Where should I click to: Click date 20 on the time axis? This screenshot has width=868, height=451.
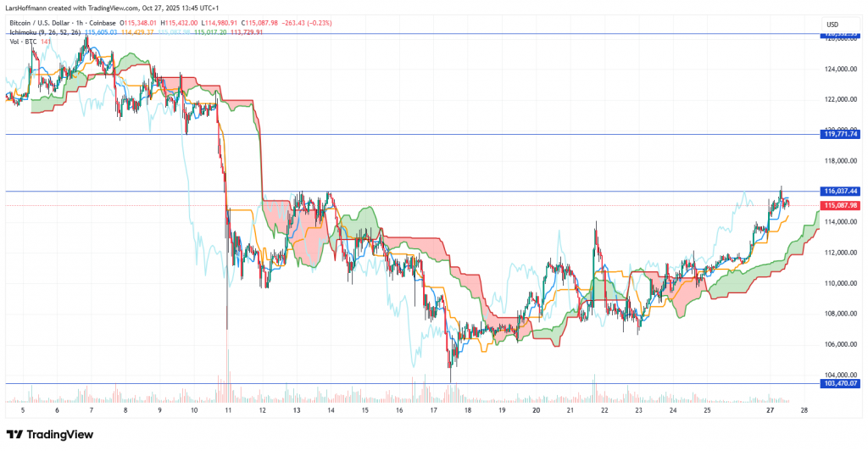point(536,409)
